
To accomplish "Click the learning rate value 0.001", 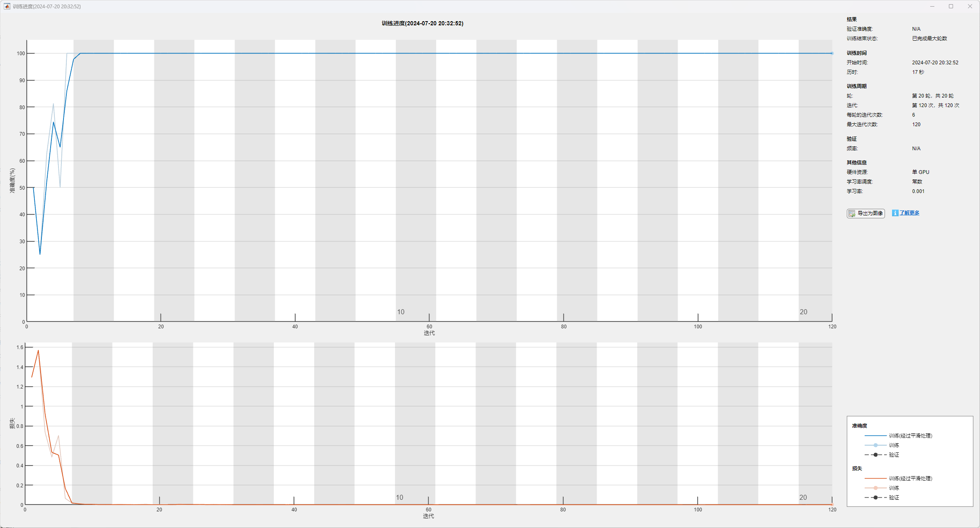I will coord(918,191).
